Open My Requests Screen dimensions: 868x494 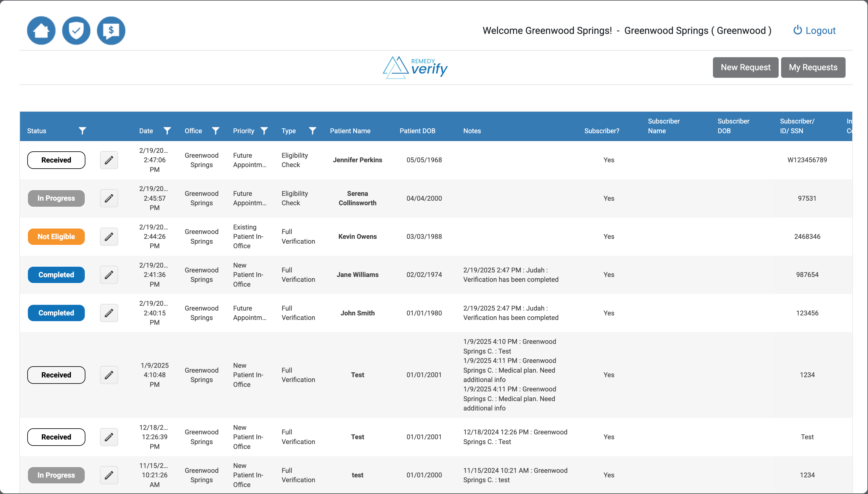(813, 67)
